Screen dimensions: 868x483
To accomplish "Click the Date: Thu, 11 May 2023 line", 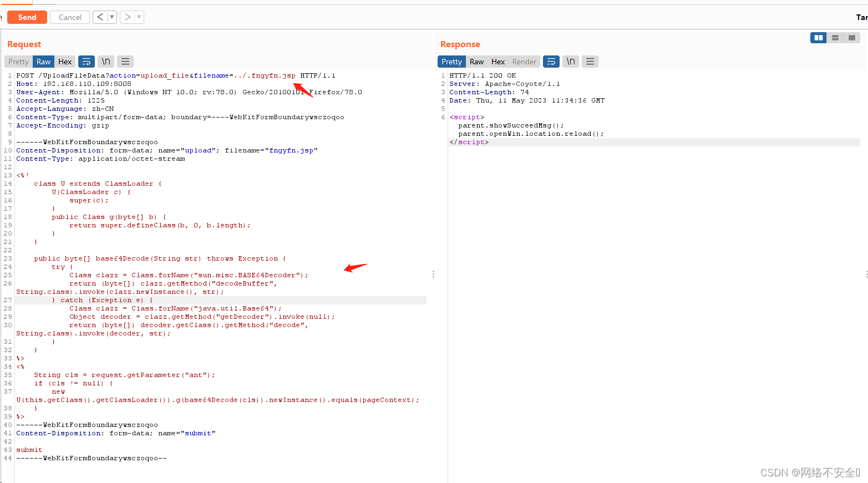I will pyautogui.click(x=527, y=100).
